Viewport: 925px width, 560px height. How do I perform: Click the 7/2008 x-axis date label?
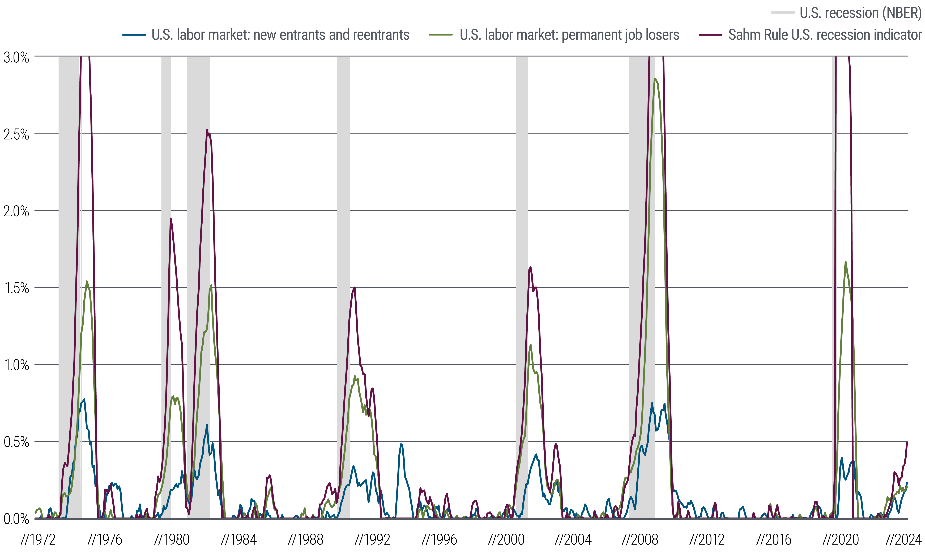[x=639, y=540]
